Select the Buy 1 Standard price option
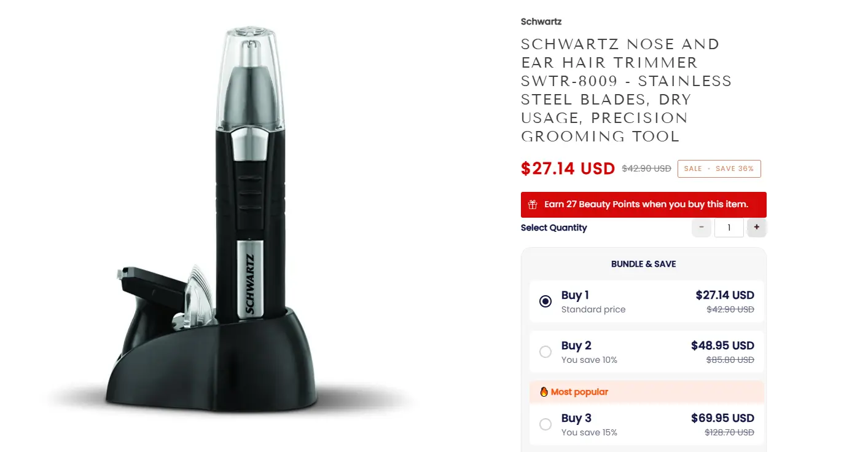Screen dimensions: 868x452 pyautogui.click(x=545, y=301)
